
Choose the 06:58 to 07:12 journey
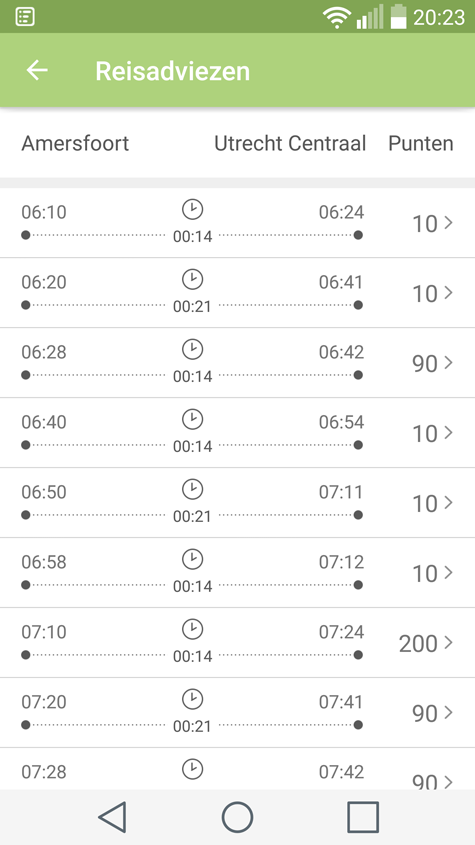pos(237,573)
